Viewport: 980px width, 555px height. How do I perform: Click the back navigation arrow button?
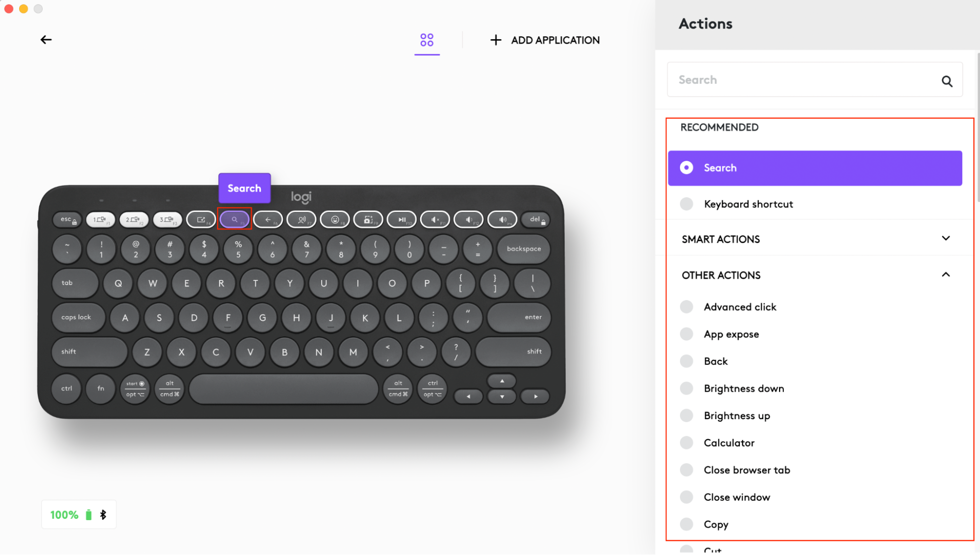pos(46,39)
